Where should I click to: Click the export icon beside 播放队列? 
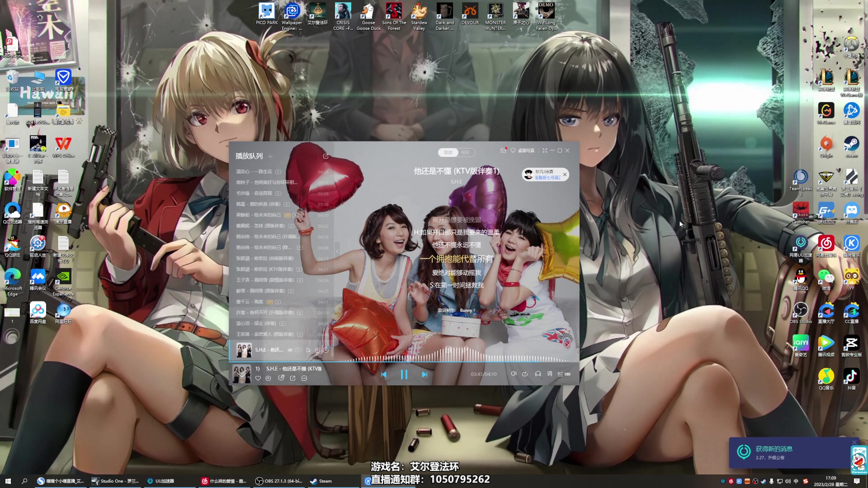click(x=325, y=156)
